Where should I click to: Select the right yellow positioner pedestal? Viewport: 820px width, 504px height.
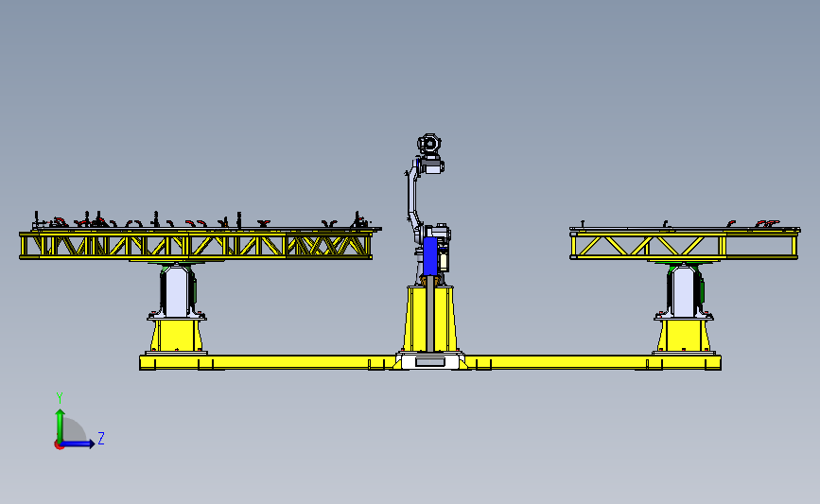(x=684, y=336)
